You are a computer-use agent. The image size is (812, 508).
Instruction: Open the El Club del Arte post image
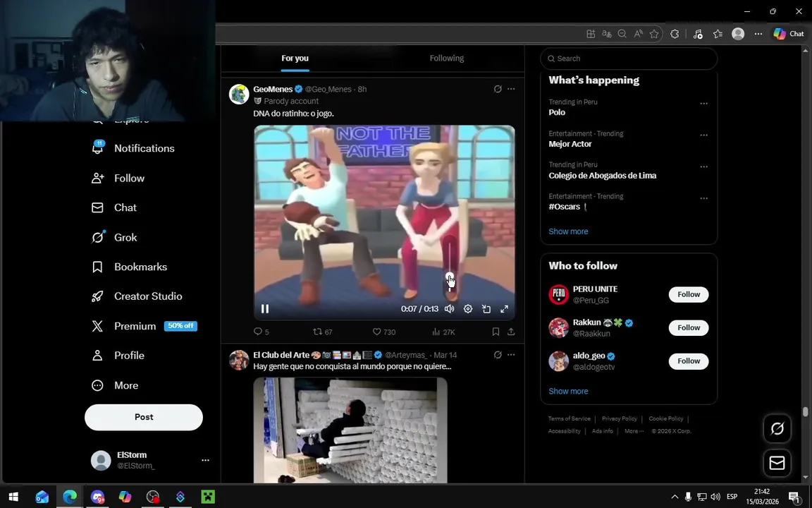pyautogui.click(x=350, y=430)
